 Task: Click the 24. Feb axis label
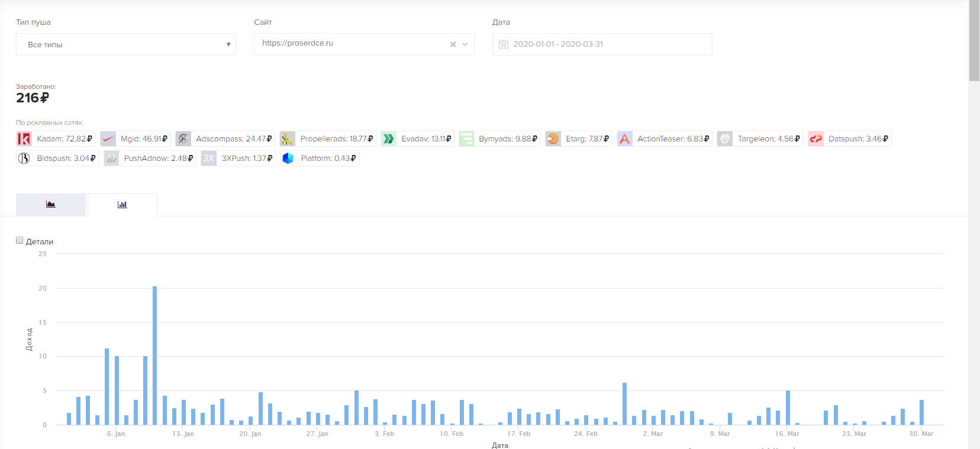pyautogui.click(x=586, y=434)
